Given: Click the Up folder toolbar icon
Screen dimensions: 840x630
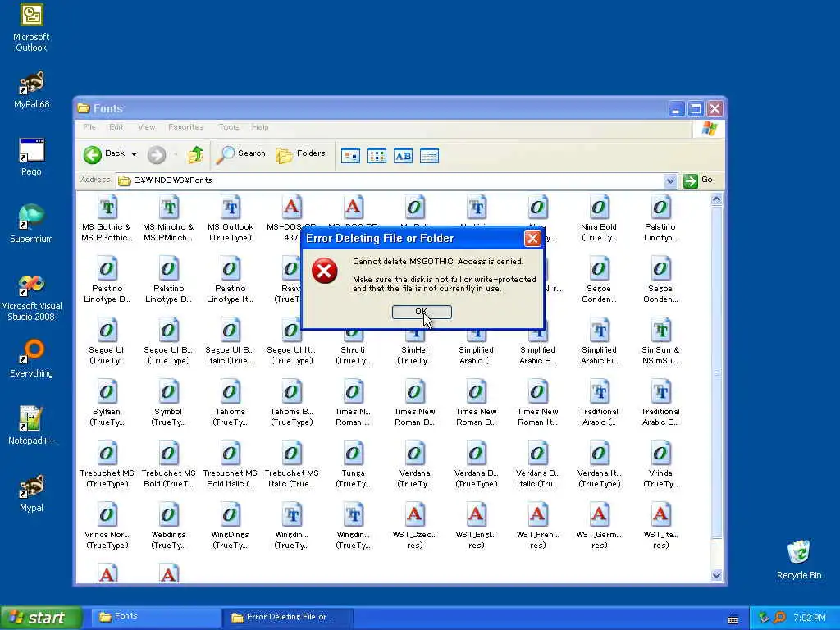Looking at the screenshot, I should [x=195, y=155].
